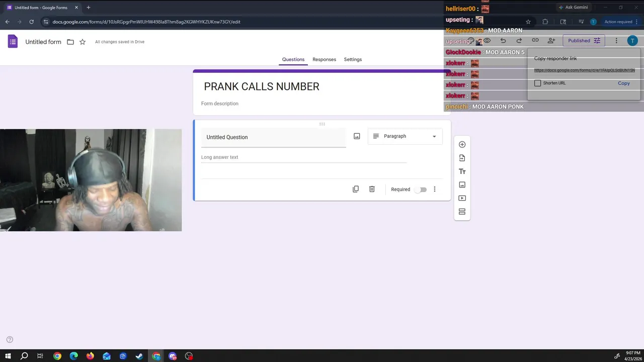Click Add question plus icon
644x362 pixels.
click(462, 144)
